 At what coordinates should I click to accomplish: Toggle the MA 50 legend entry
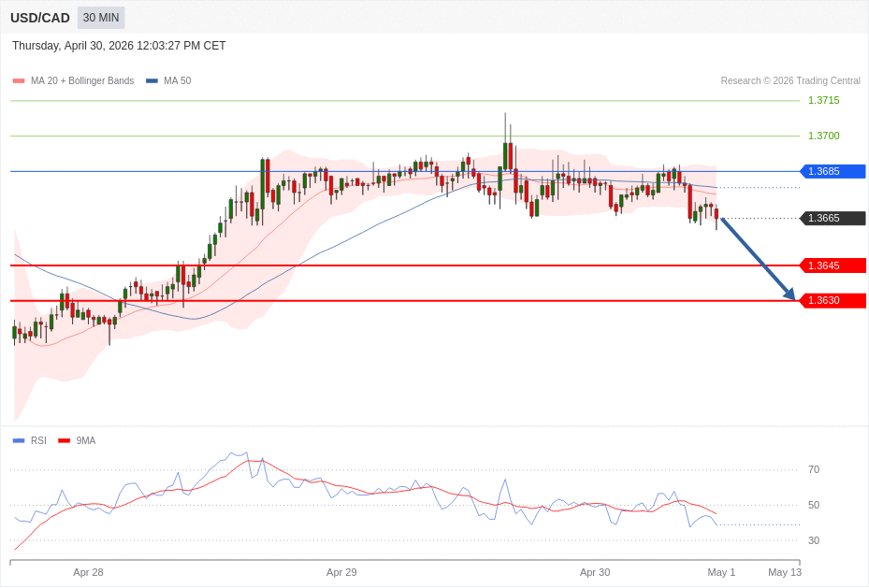coord(168,81)
